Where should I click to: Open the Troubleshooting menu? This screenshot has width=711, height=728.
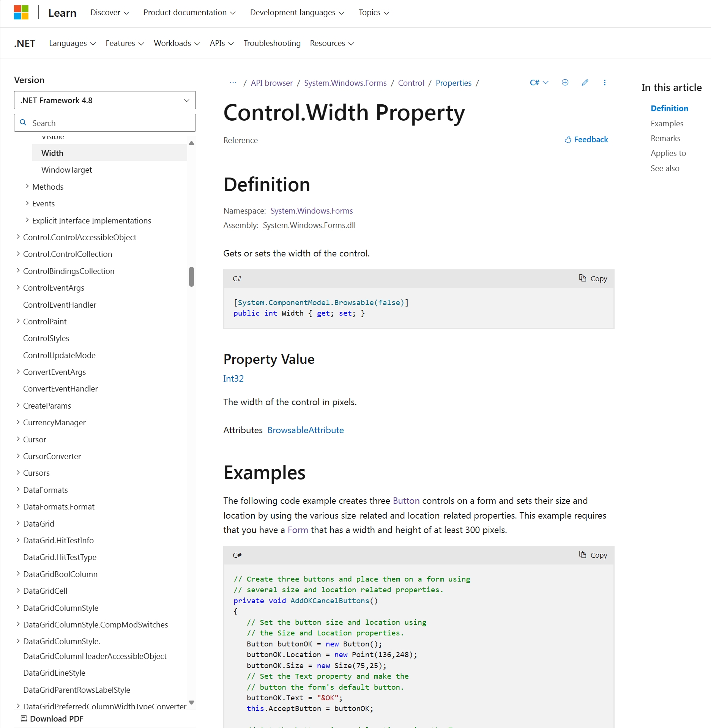point(272,43)
